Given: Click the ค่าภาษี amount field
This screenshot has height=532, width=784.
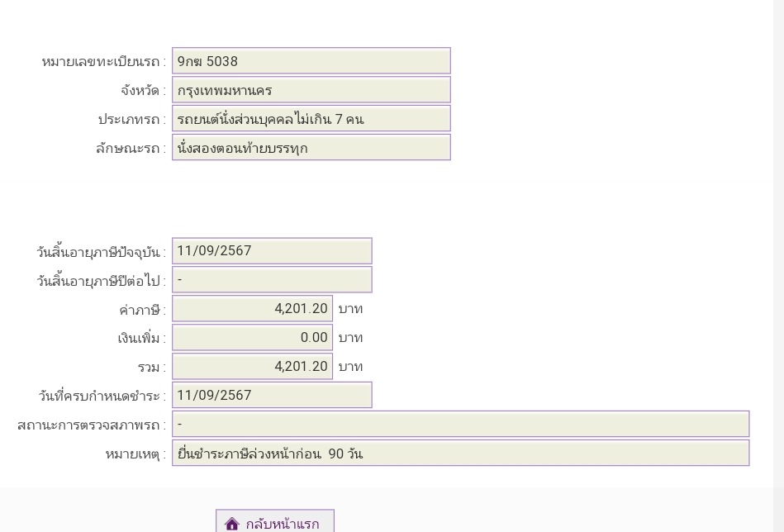Looking at the screenshot, I should pyautogui.click(x=253, y=309).
